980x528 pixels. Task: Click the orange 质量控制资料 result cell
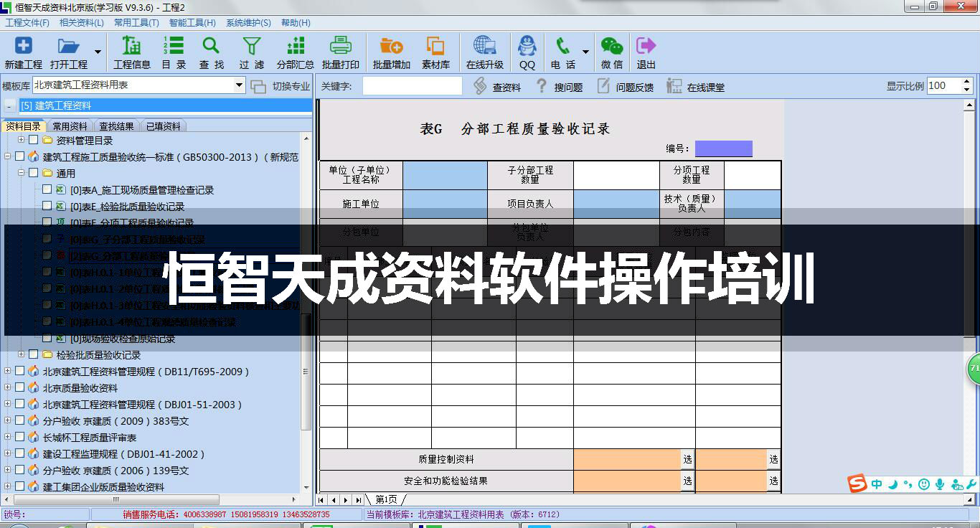(x=627, y=459)
